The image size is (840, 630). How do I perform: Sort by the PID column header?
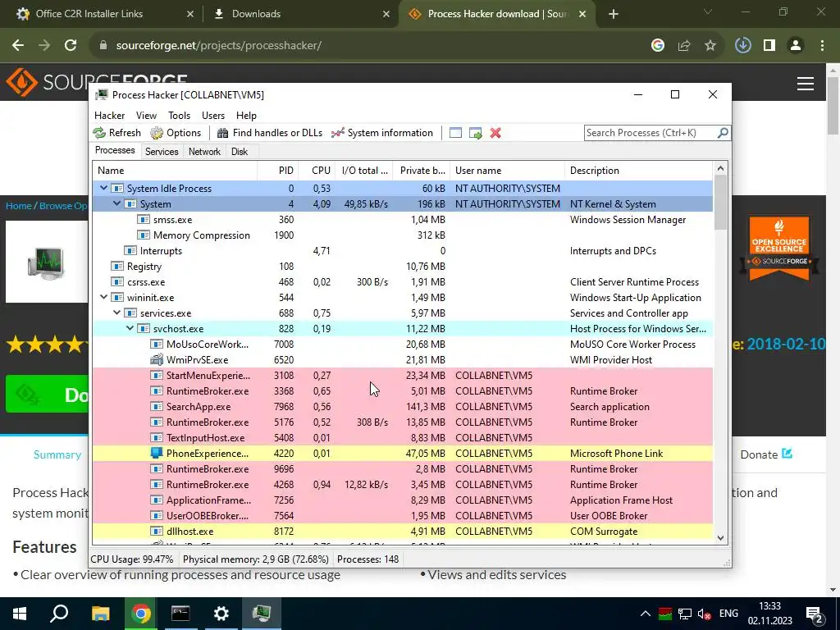click(x=277, y=171)
